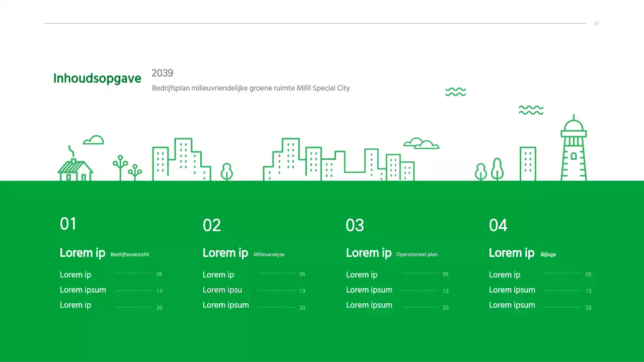Viewport: 644px width, 362px height.
Task: Click the Bedrijfsplan MIRI Special City subtitle
Action: [251, 88]
